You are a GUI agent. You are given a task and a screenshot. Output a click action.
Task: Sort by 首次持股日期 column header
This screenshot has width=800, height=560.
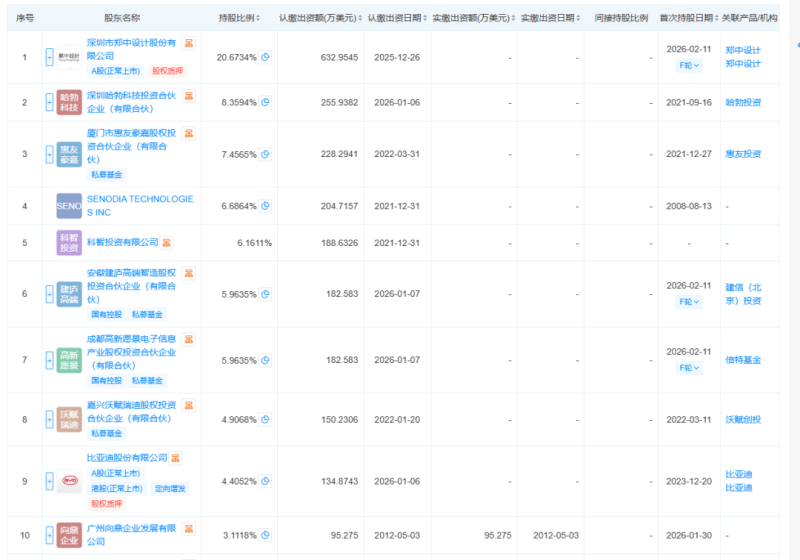point(688,19)
